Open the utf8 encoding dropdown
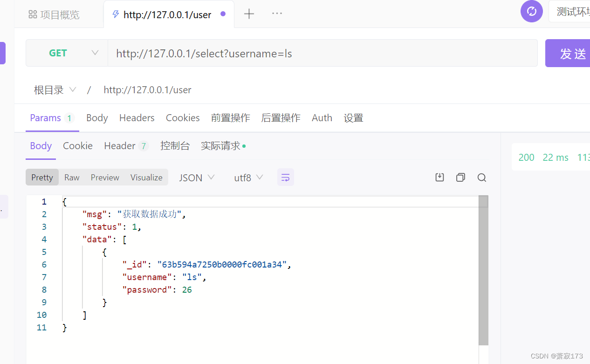The image size is (590, 364). point(248,178)
